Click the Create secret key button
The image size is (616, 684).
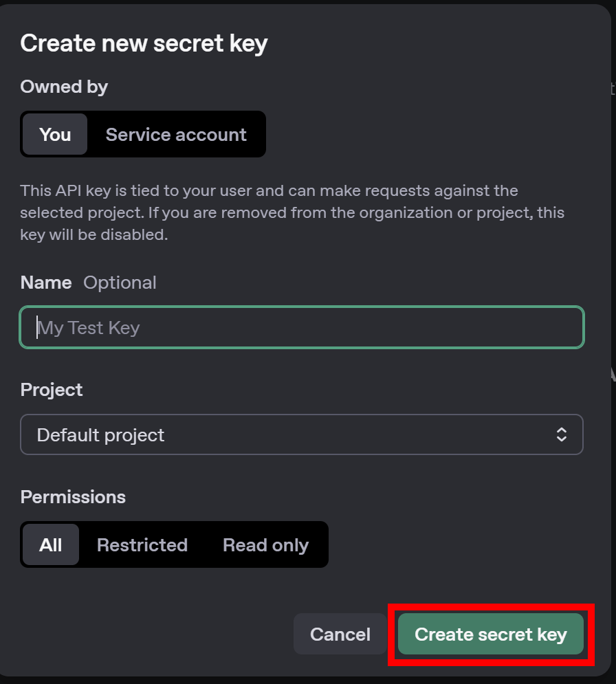coord(491,634)
